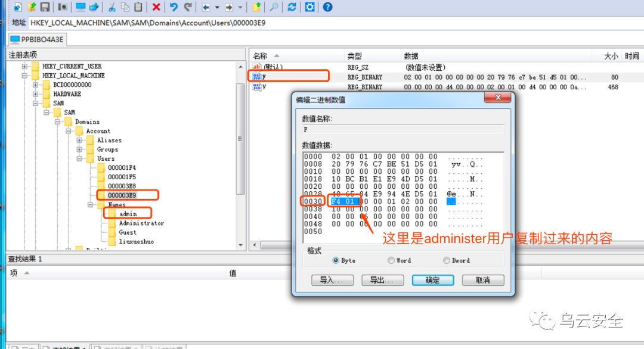Viewport: 644px width, 349px height.
Task: Click the registry tree scrollbar up arrow
Action: click(241, 67)
